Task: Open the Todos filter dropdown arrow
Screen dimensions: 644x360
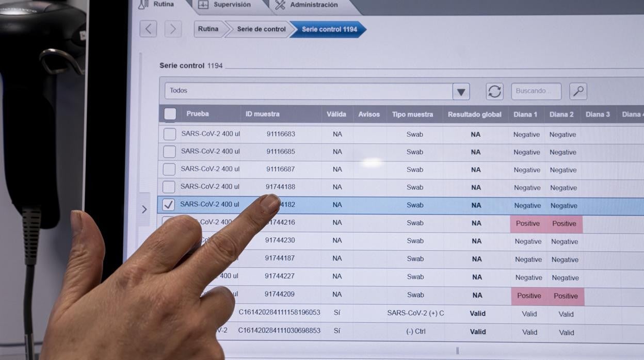Action: (461, 91)
